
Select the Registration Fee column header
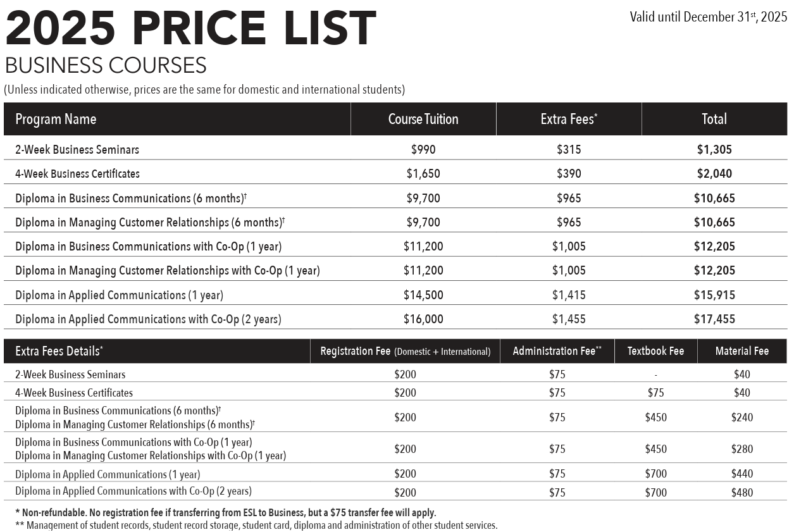click(405, 351)
